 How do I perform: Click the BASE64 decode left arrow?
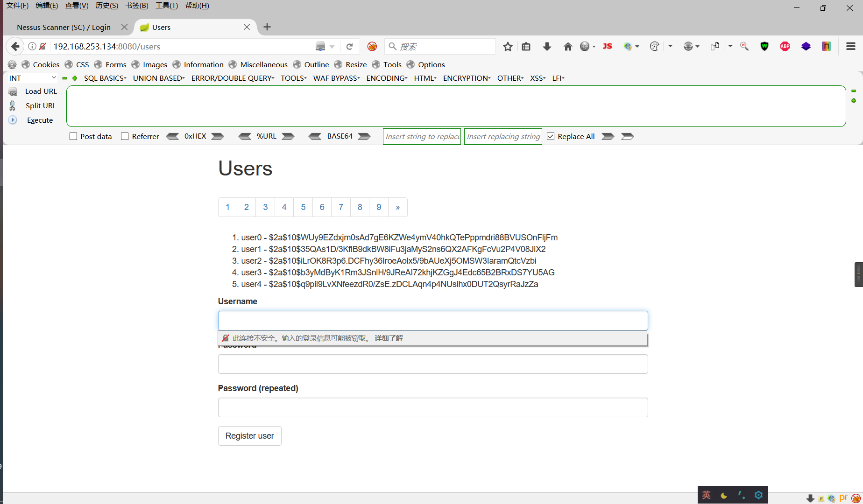point(315,136)
